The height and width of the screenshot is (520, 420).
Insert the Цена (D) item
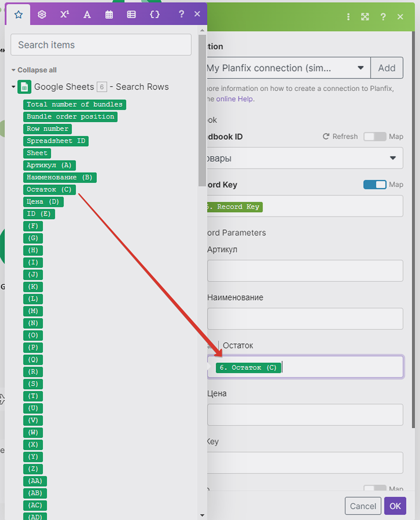tap(43, 202)
